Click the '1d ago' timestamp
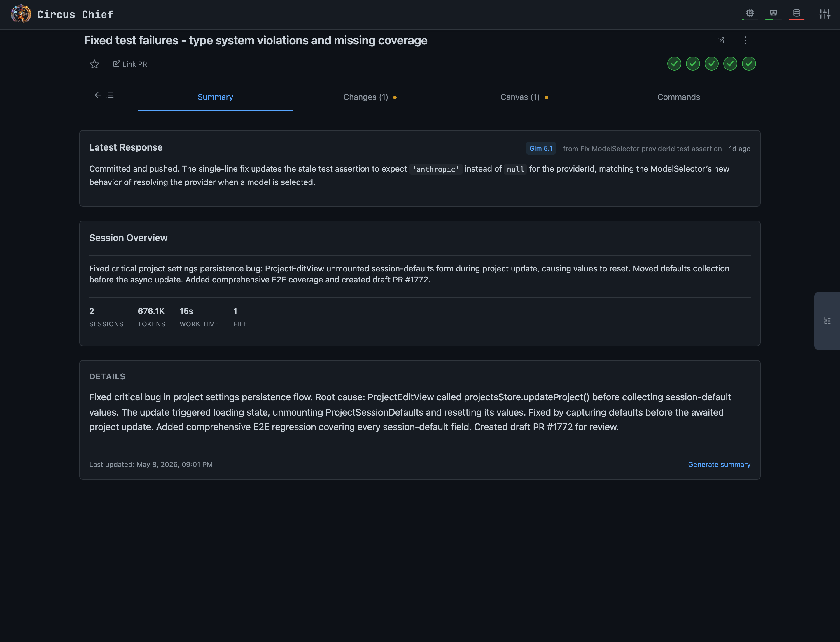 point(740,149)
